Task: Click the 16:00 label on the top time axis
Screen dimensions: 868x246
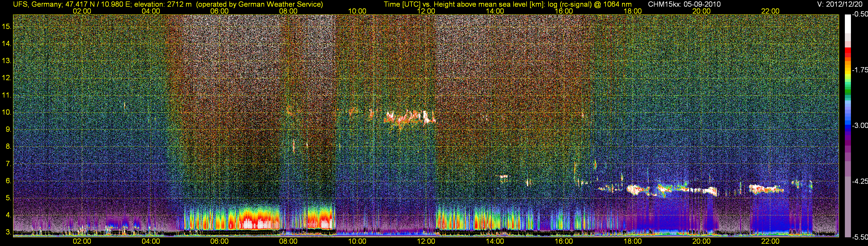Action: click(x=564, y=11)
